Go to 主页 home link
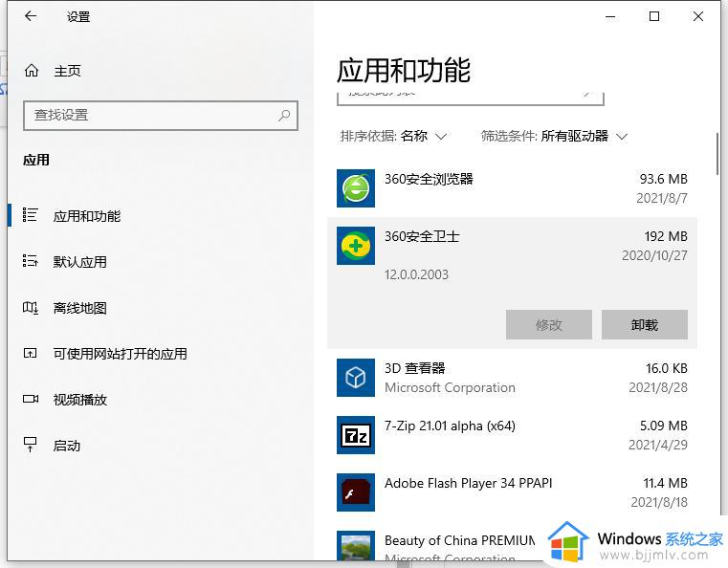This screenshot has height=568, width=728. coord(67,71)
